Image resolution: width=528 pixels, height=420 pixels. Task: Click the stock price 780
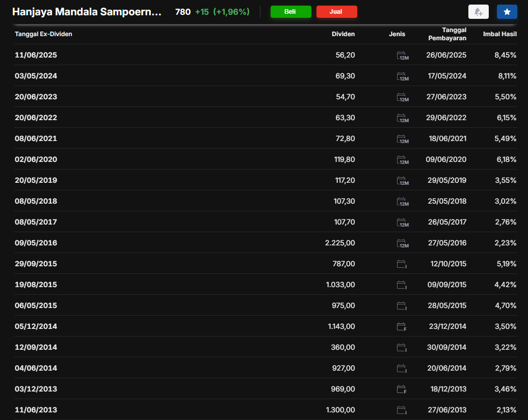coord(183,12)
